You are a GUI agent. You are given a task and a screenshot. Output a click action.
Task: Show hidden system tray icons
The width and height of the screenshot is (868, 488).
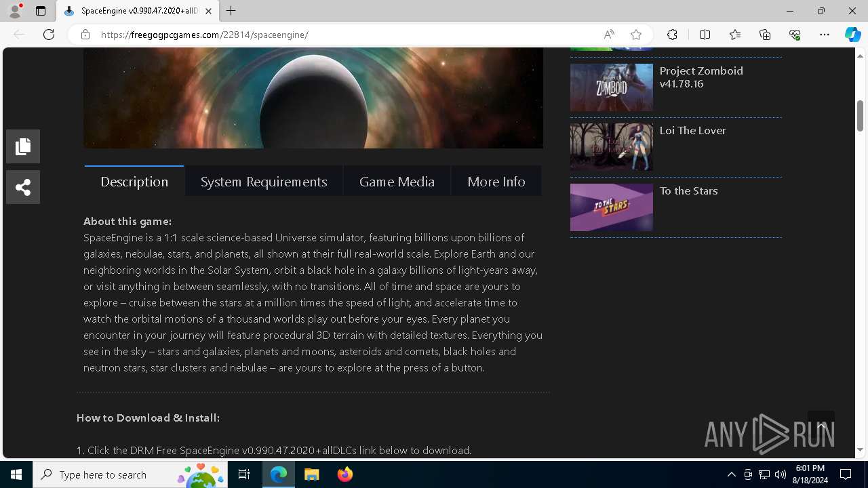[731, 474]
